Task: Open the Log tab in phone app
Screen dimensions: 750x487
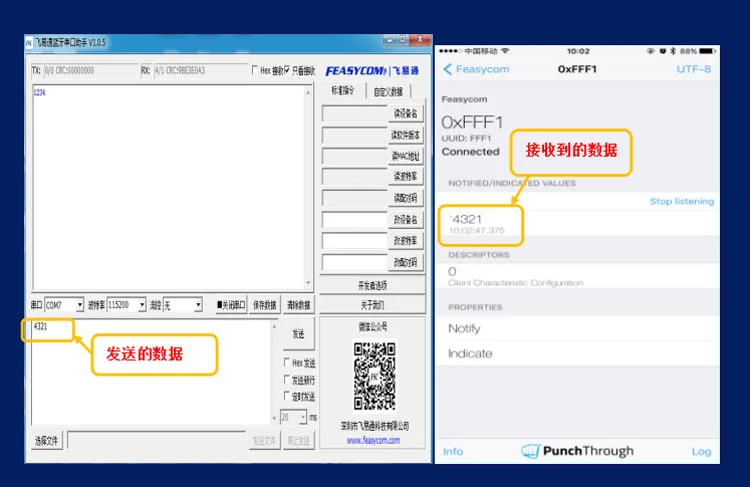Action: [701, 451]
